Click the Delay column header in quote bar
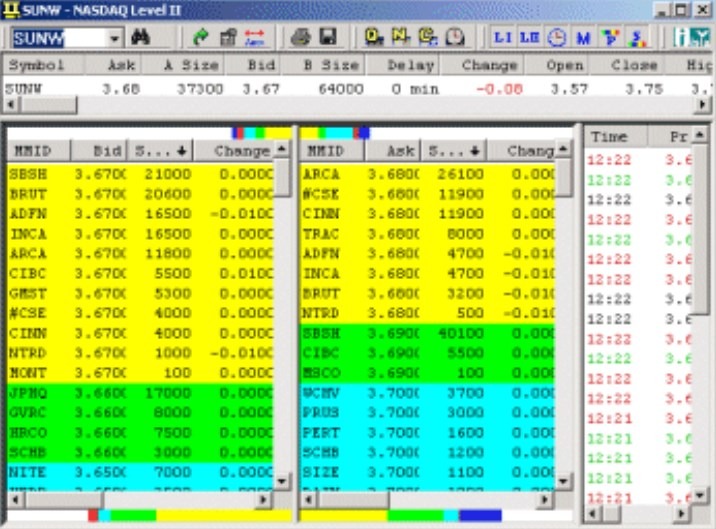Image resolution: width=716 pixels, height=529 pixels. point(403,65)
